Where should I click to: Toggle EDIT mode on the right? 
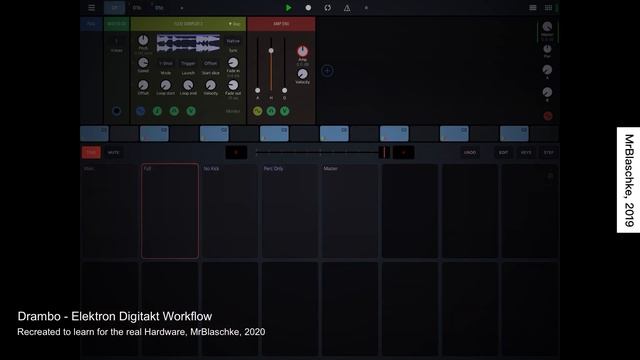pos(504,153)
